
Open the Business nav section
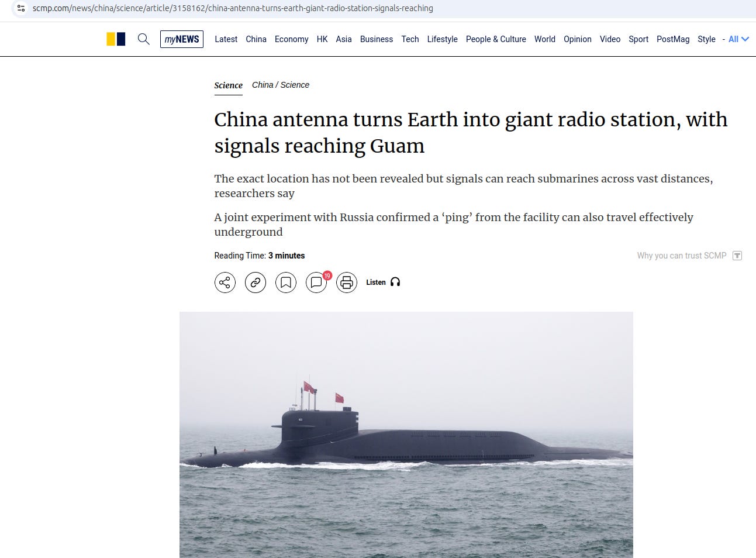tap(377, 39)
